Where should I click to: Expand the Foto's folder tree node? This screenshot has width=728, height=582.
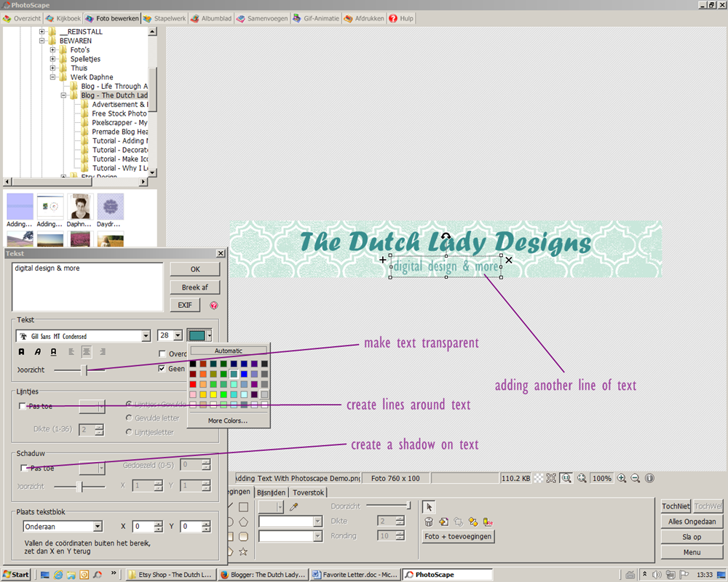(x=52, y=49)
